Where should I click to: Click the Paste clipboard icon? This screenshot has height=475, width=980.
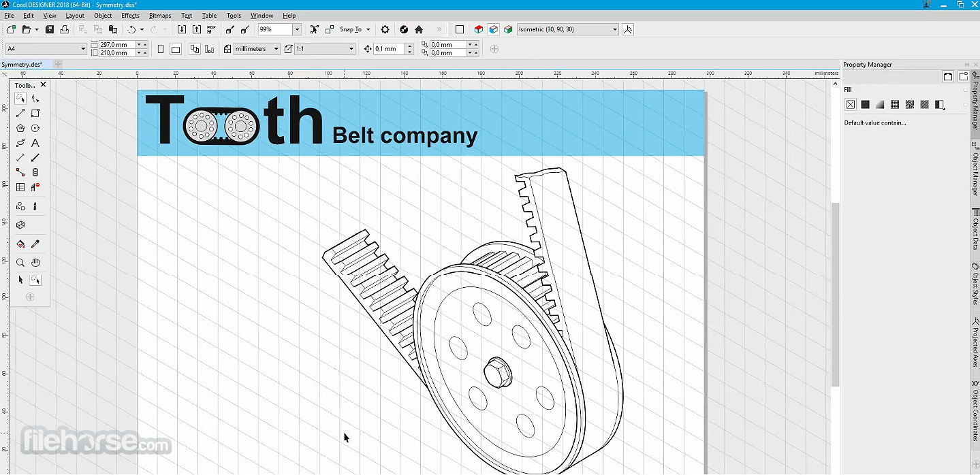[x=113, y=29]
